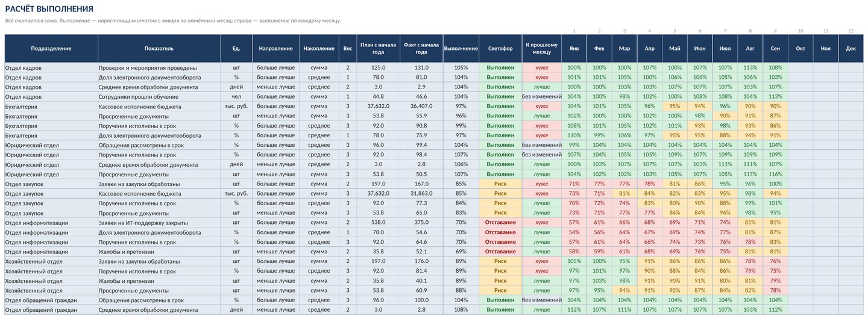
Task: Click fact value 50.5
Action: click(421, 174)
